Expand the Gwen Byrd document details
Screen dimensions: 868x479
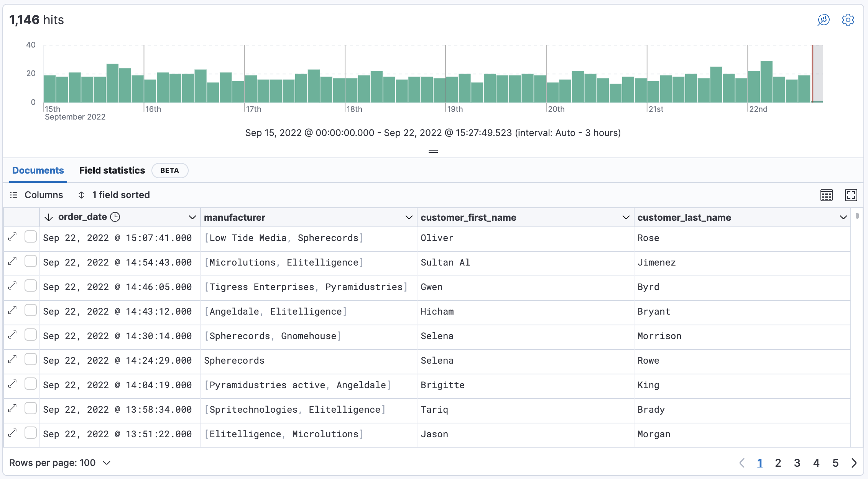pyautogui.click(x=13, y=286)
